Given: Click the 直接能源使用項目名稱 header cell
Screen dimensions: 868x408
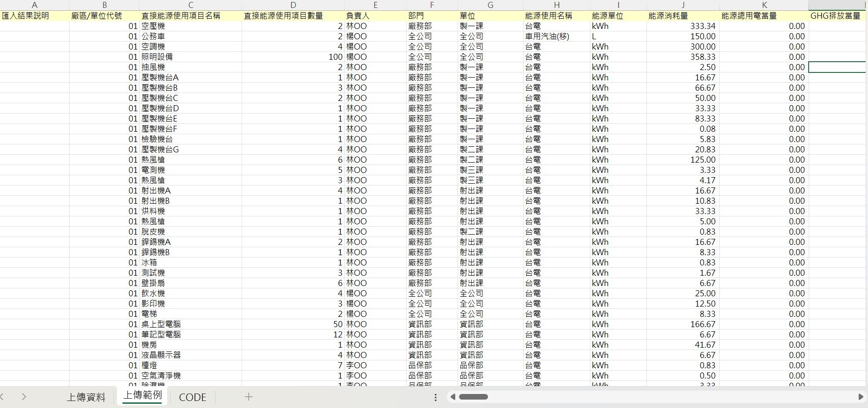Looking at the screenshot, I should (191, 15).
